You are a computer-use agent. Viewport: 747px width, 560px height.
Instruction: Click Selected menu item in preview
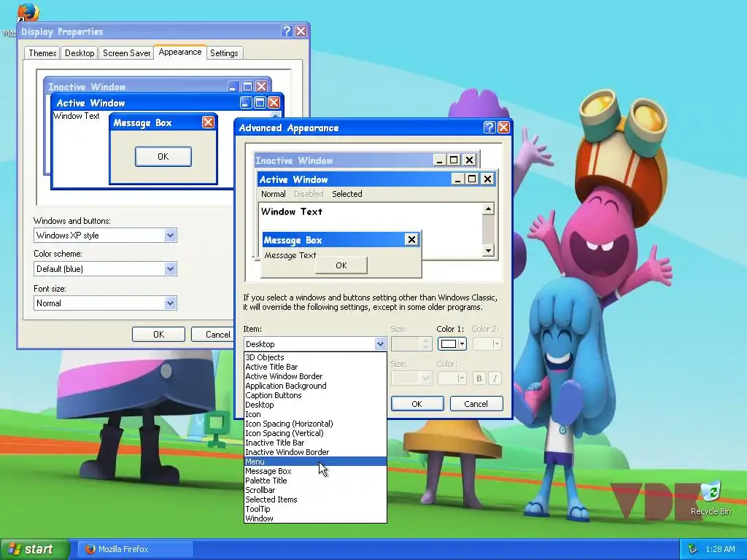pos(347,194)
